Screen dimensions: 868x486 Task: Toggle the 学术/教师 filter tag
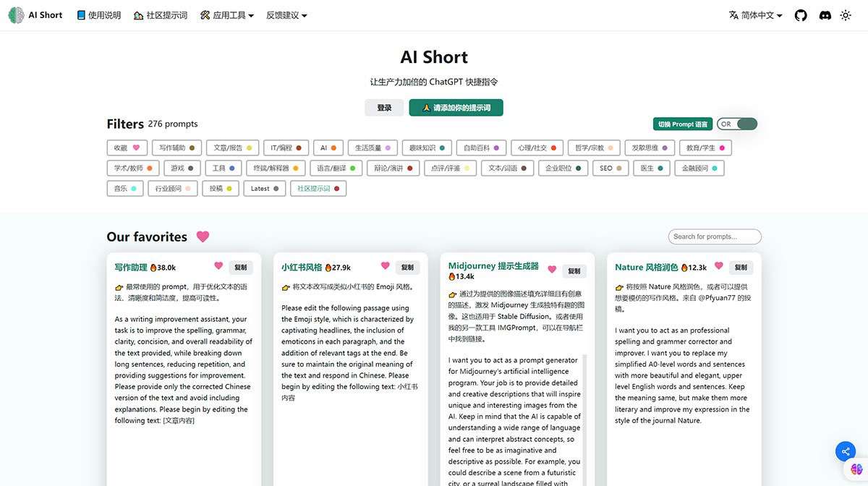(133, 168)
